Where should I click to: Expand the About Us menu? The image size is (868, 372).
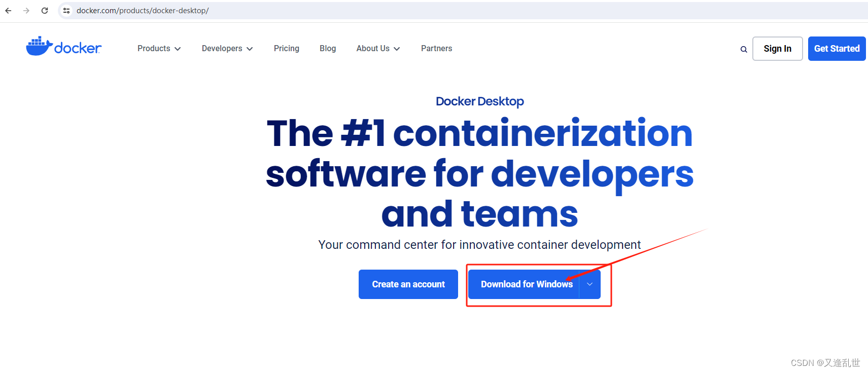[x=378, y=49]
